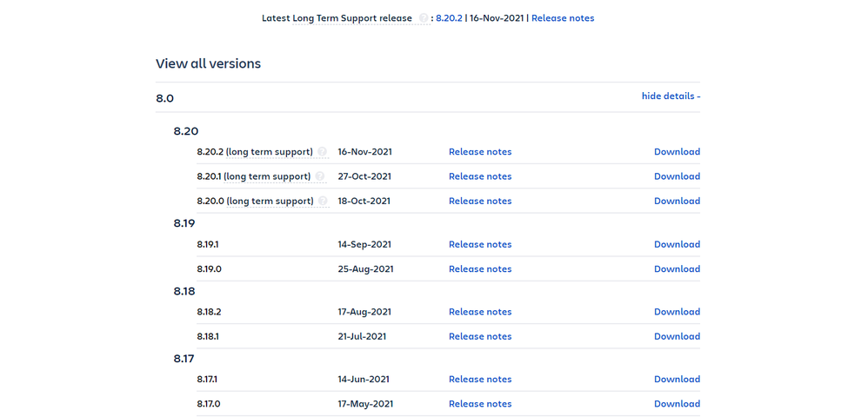Download version 8.18.2
868x417 pixels.
[677, 312]
